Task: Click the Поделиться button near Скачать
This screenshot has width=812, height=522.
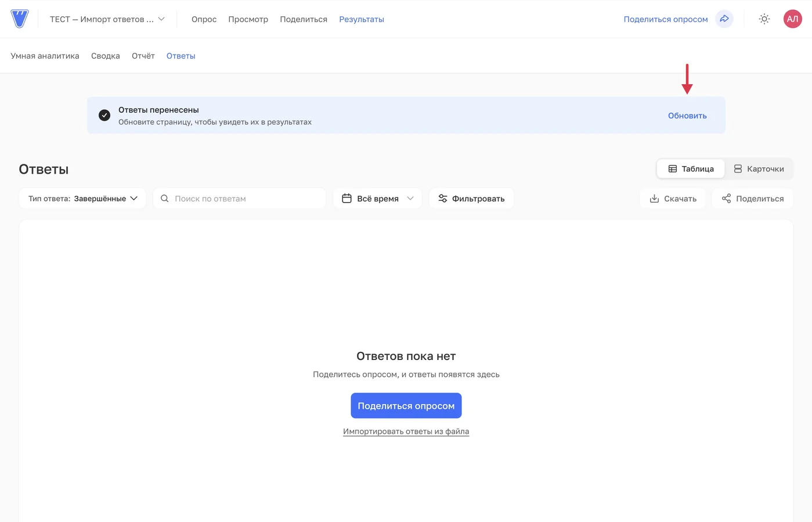Action: 753,199
